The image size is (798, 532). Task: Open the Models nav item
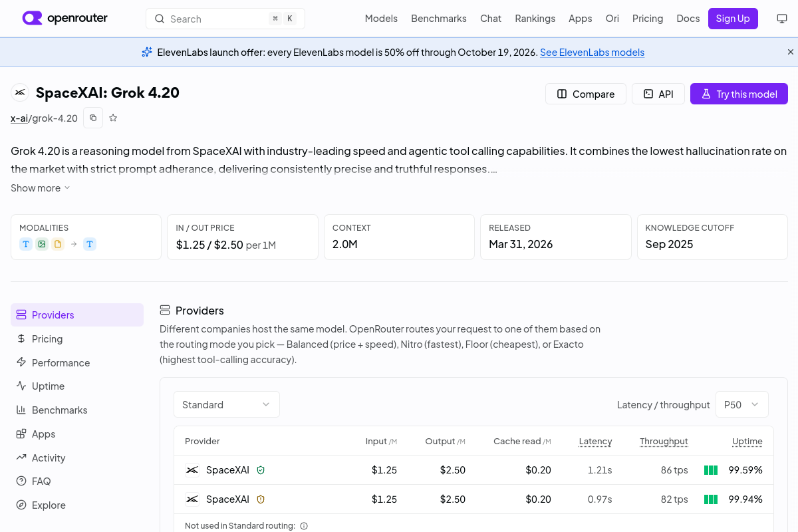coord(381,19)
